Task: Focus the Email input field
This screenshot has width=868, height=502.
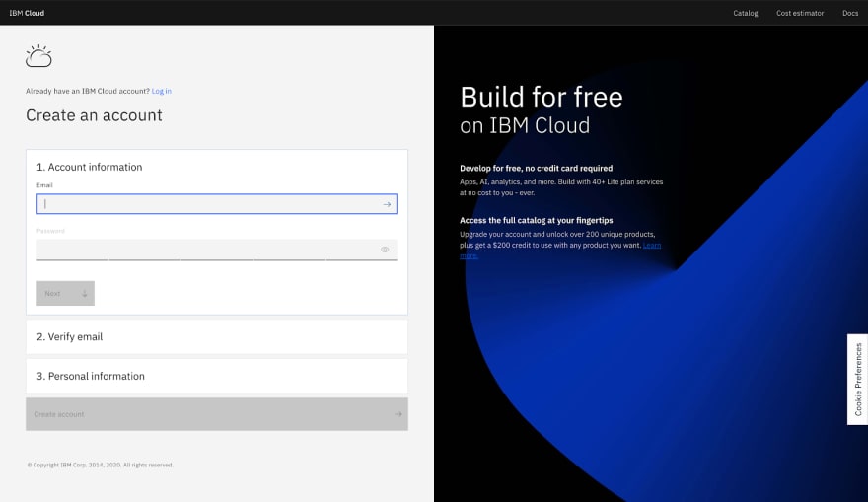Action: tap(217, 204)
